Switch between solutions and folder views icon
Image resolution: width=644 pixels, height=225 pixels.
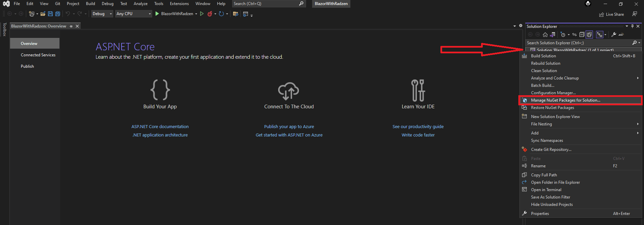coord(553,35)
